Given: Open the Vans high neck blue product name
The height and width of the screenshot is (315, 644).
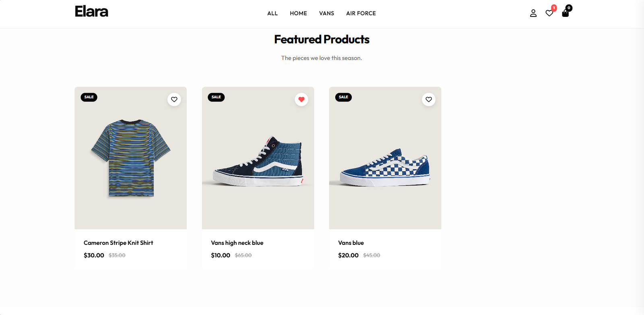Looking at the screenshot, I should (x=237, y=243).
